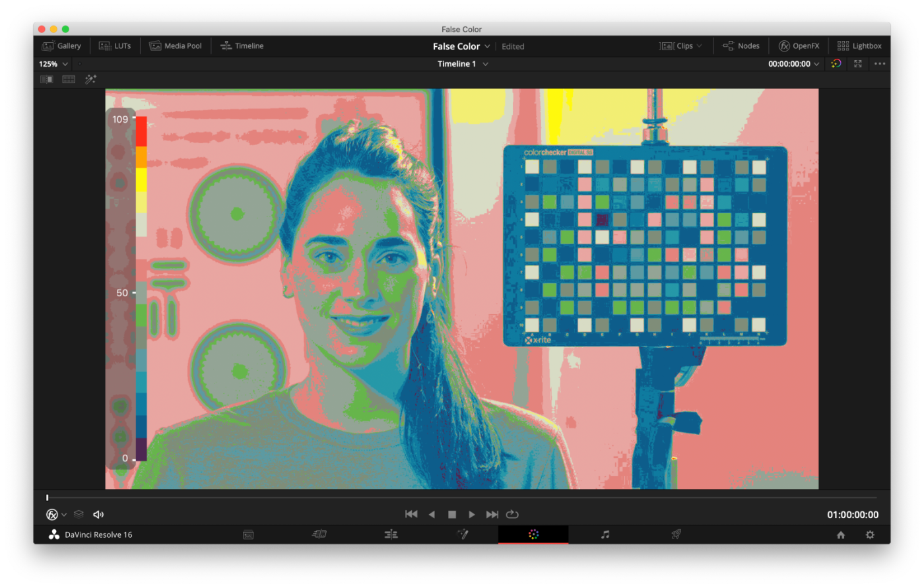Toggle the OpenFX library panel
This screenshot has height=588, width=924.
click(x=799, y=46)
